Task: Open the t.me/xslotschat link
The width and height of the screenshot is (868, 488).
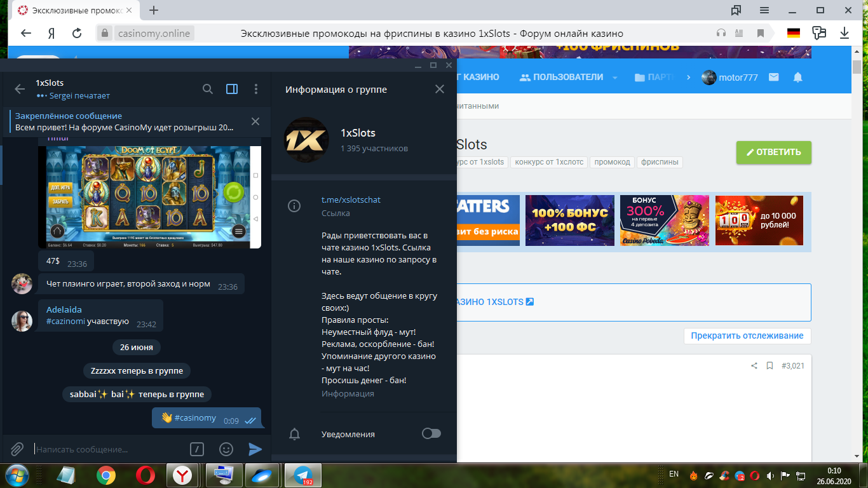Action: tap(351, 200)
